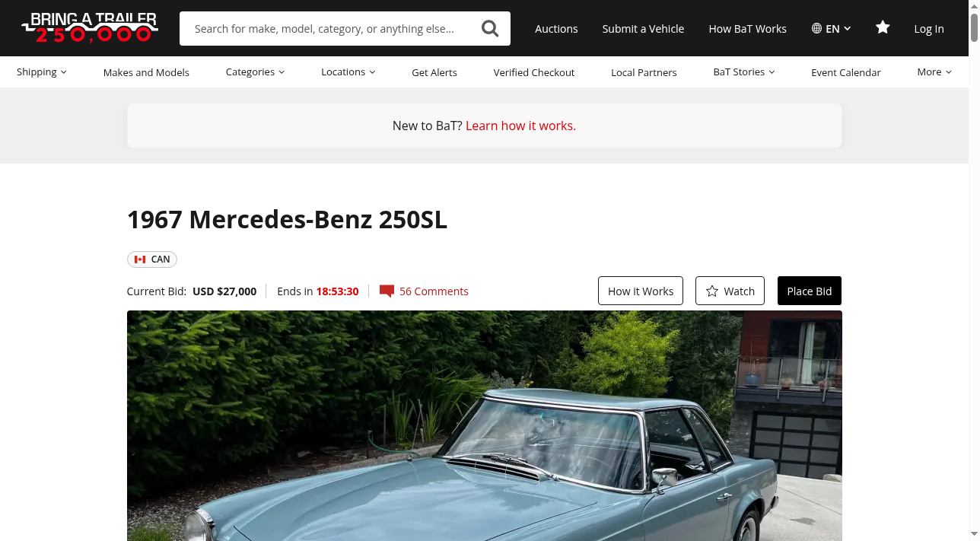The height and width of the screenshot is (541, 980).
Task: Open How BaT Works page
Action: 747,28
